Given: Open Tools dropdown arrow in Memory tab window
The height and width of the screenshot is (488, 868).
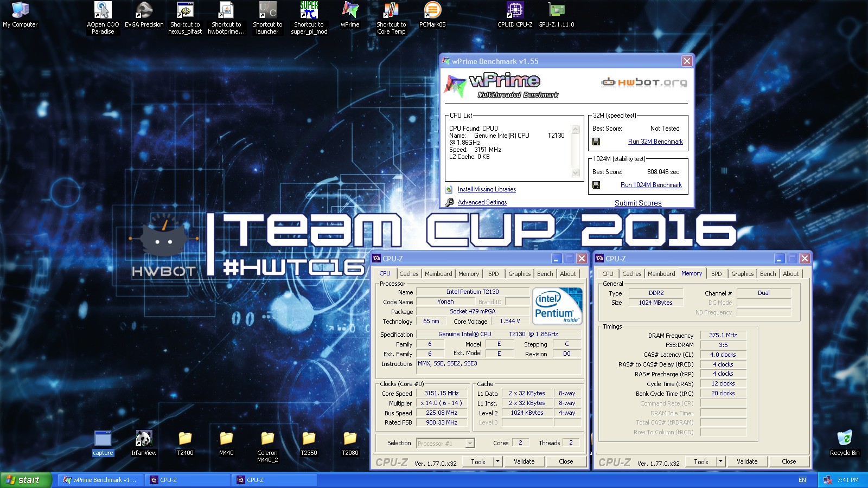Looking at the screenshot, I should pos(720,461).
